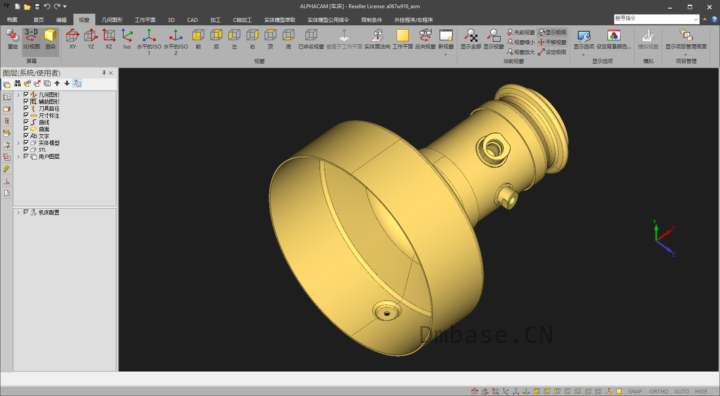
Task: Click the 显示视窗 zoom window icon
Action: point(494,39)
